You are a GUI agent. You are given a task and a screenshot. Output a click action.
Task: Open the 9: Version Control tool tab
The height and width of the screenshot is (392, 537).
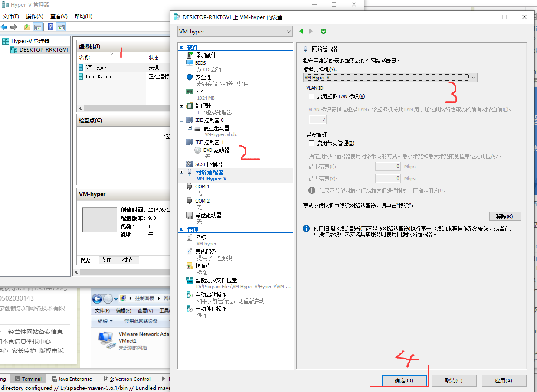point(127,379)
